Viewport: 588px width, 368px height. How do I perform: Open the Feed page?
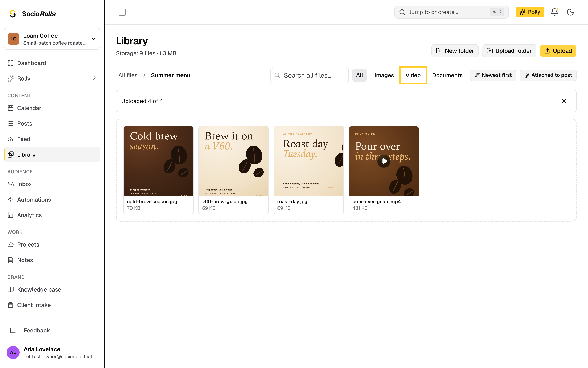coord(52,139)
